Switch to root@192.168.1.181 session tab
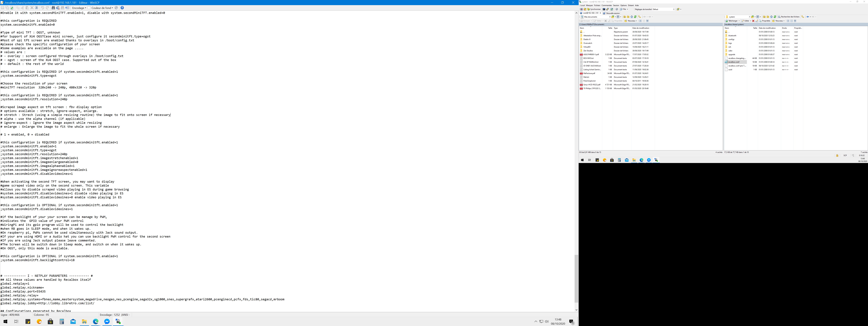This screenshot has width=868, height=326. [x=591, y=13]
